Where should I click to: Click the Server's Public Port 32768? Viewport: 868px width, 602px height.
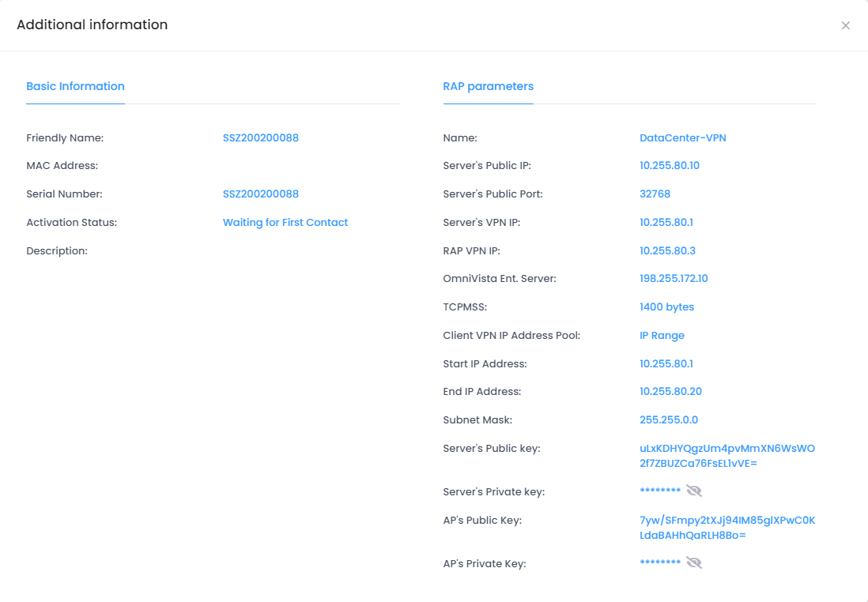click(x=655, y=194)
